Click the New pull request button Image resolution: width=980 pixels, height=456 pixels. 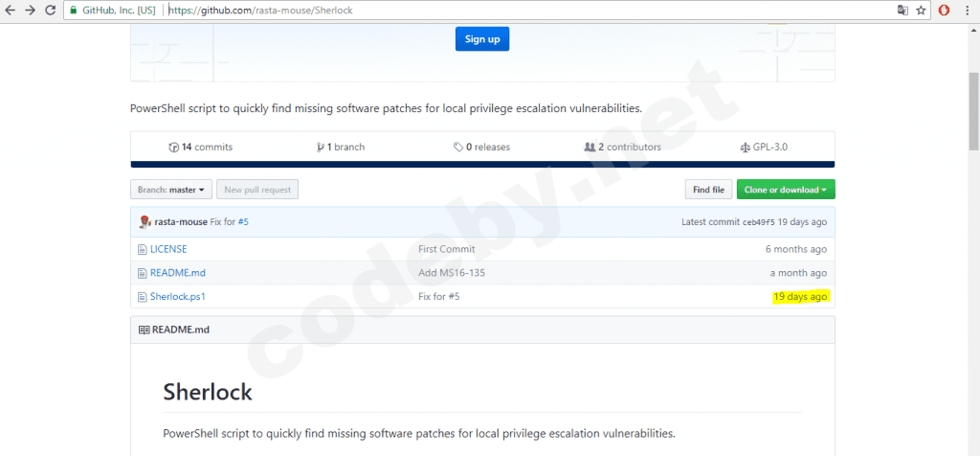click(x=257, y=190)
